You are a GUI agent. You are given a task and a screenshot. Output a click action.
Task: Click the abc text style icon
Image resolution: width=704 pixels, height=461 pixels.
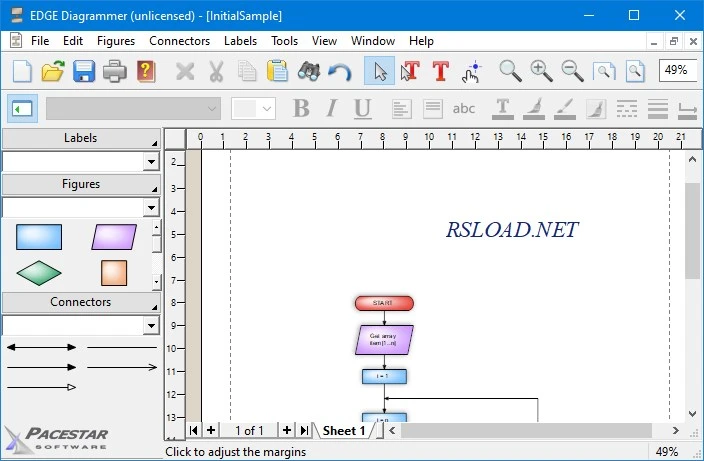click(x=463, y=109)
